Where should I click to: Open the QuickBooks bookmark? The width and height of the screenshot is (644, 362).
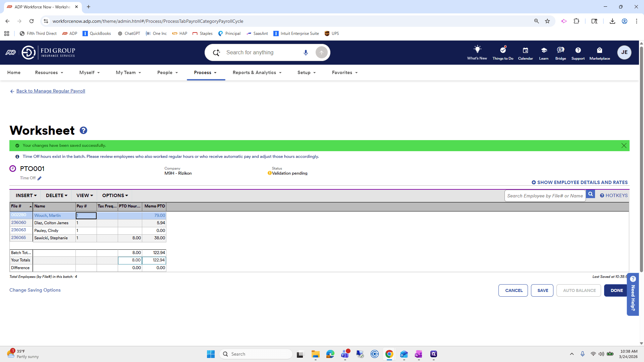97,34
